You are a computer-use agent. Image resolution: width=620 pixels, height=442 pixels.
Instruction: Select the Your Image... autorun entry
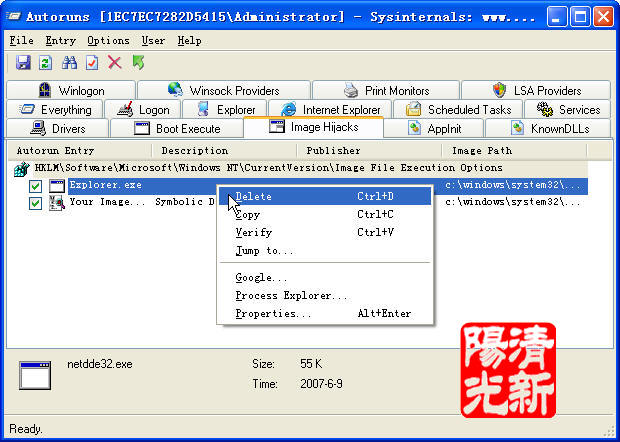tap(107, 202)
